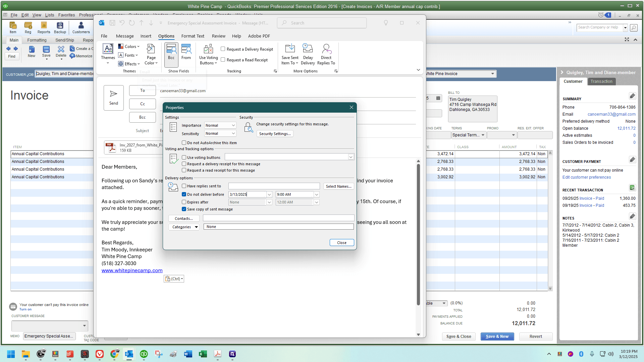Open Save Sent Item To menu
This screenshot has height=362, width=644.
290,54
